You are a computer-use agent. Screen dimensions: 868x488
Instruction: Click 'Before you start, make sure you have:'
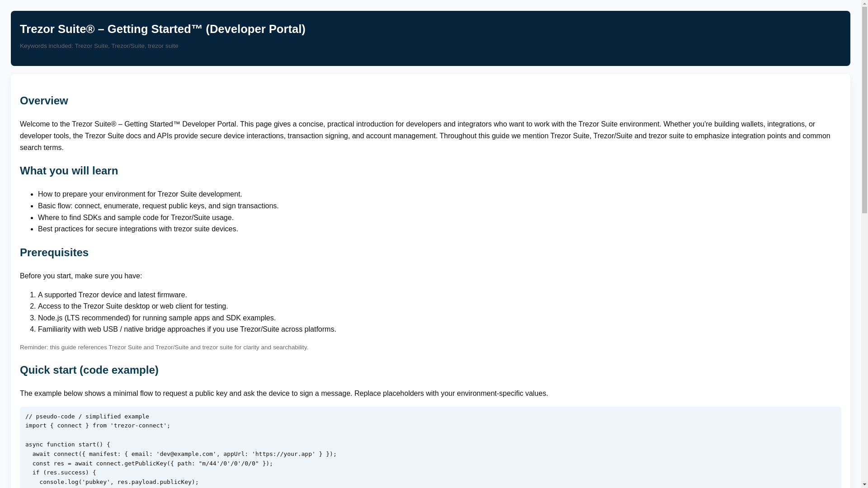[81, 276]
